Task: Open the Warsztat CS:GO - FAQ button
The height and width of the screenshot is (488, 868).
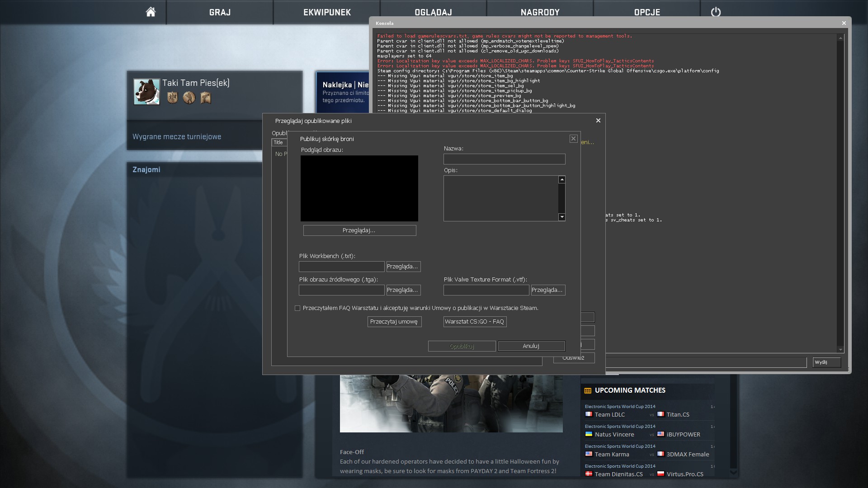Action: coord(475,322)
